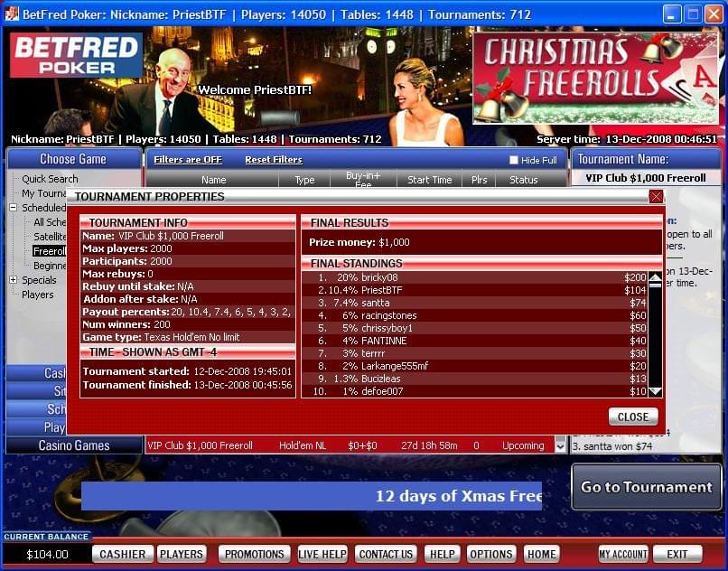This screenshot has width=728, height=571.
Task: Click the Choose Game panel header
Action: point(74,159)
